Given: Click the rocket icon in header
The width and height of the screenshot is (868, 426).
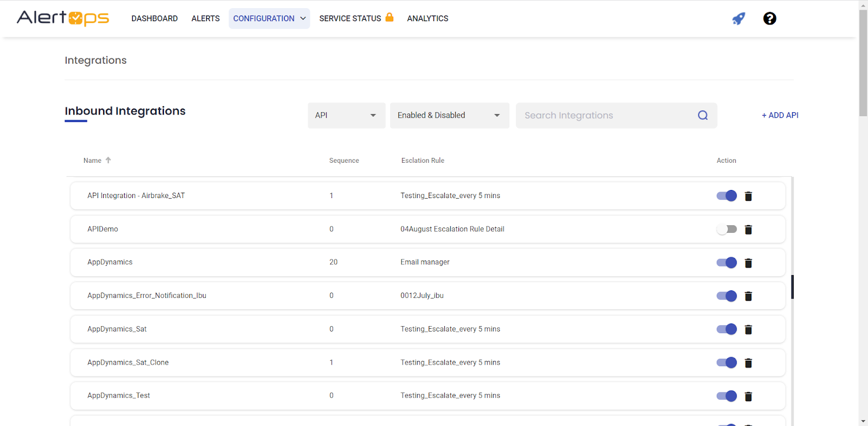Looking at the screenshot, I should 738,18.
